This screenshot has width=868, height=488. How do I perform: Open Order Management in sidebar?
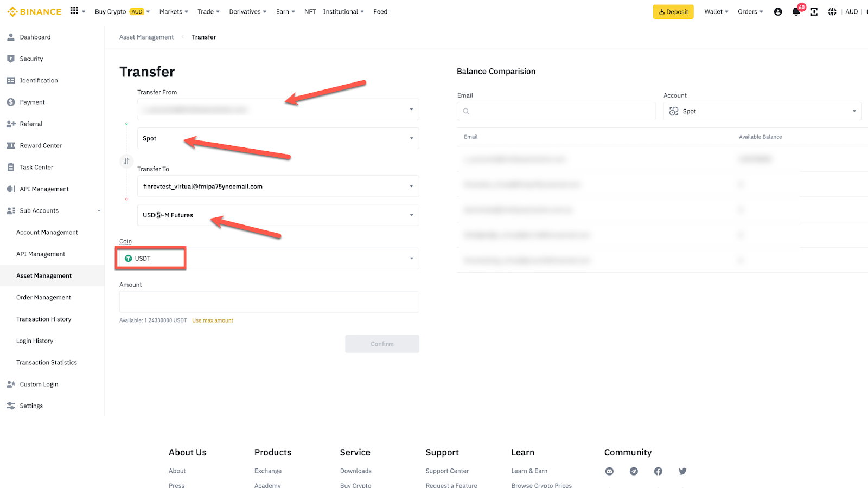[43, 297]
